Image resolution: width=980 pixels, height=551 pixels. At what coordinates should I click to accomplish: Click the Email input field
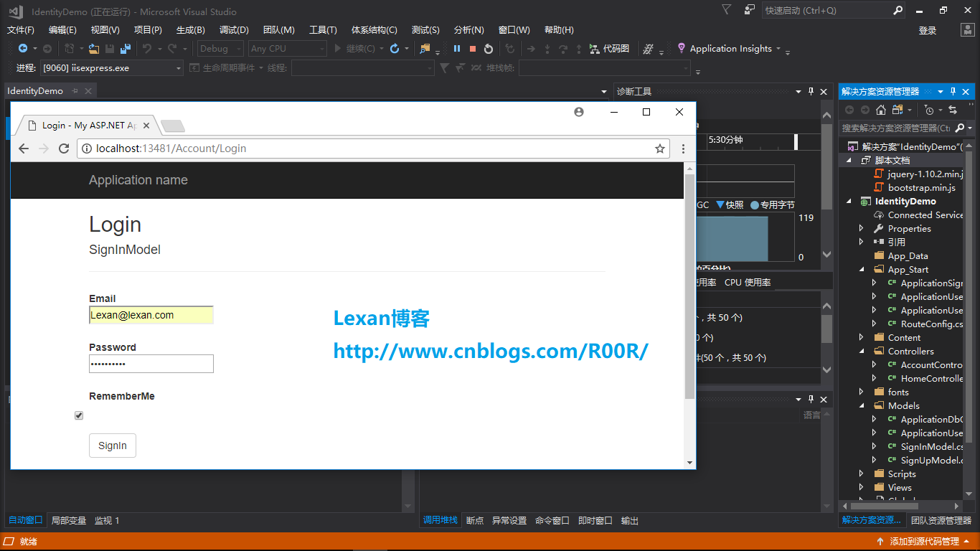pyautogui.click(x=151, y=315)
